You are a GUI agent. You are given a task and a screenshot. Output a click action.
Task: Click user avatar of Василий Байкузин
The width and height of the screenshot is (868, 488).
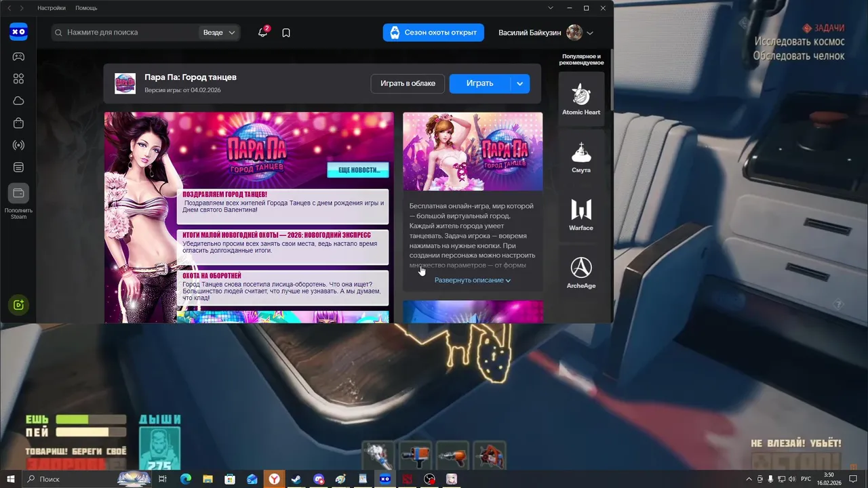point(574,33)
